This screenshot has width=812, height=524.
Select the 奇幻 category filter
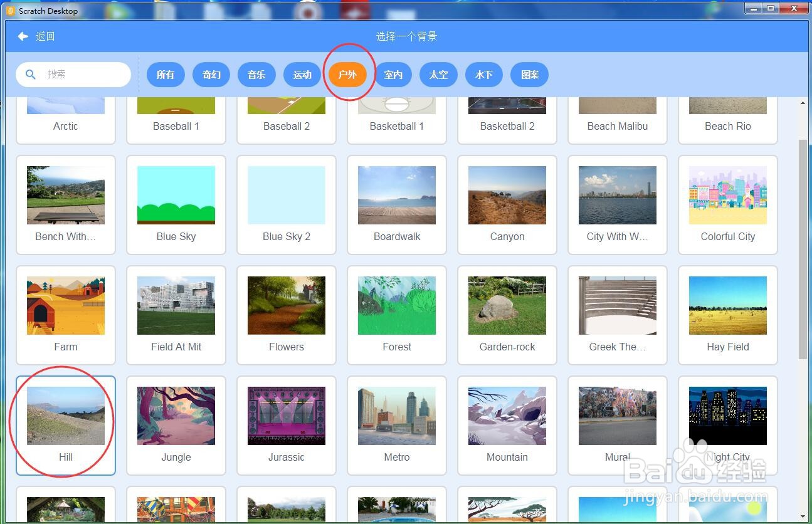point(211,75)
